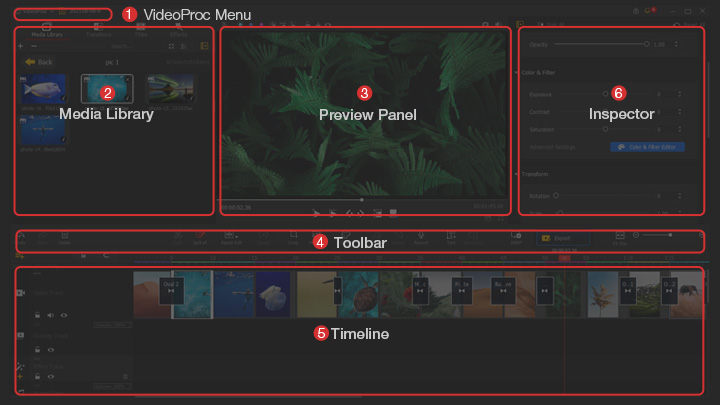This screenshot has height=405, width=720.
Task: Select the underwater swimmer photo thumbnail
Action: [43, 129]
